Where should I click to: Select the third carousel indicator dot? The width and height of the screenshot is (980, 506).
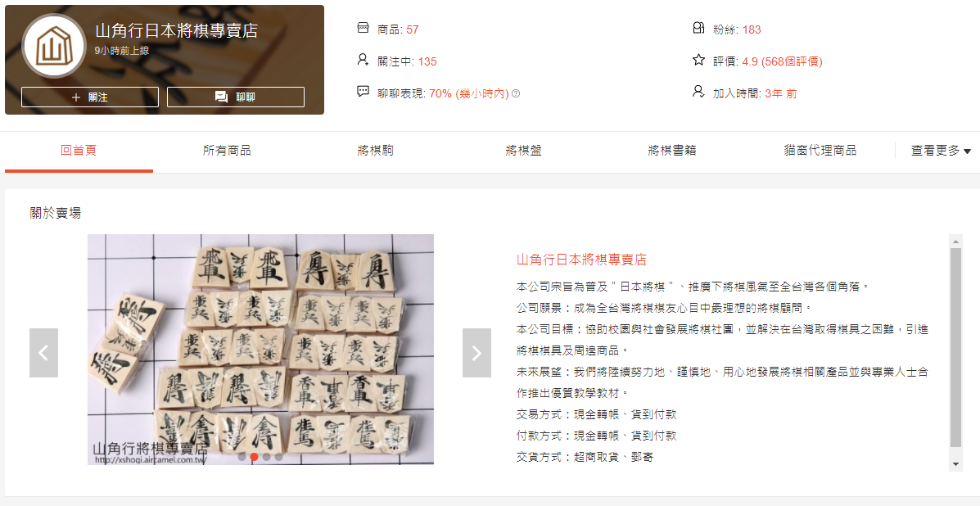tap(266, 457)
